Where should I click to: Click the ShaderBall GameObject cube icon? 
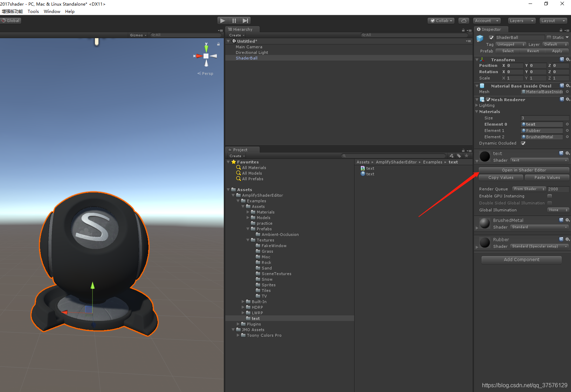(480, 38)
